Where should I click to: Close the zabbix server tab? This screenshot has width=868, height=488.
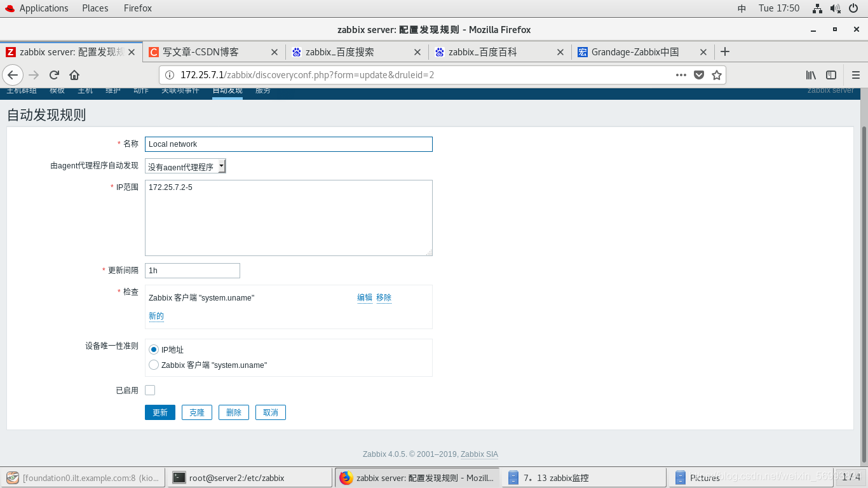[132, 52]
